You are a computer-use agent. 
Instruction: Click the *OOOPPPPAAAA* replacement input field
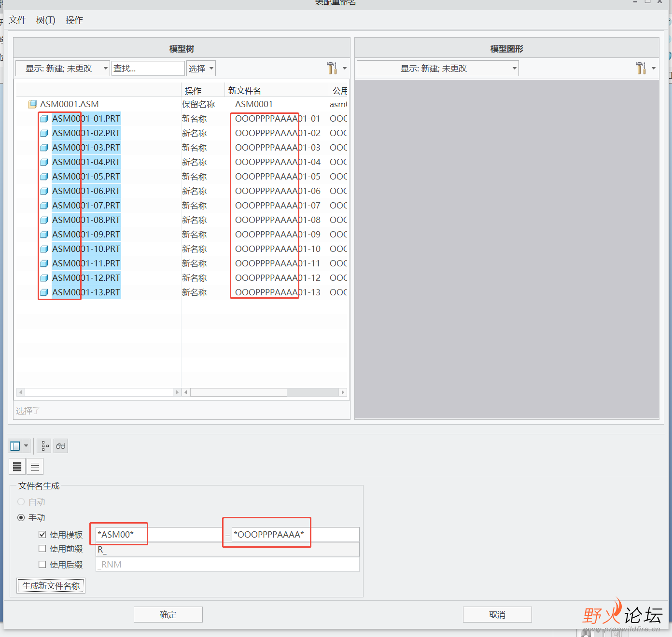(295, 535)
